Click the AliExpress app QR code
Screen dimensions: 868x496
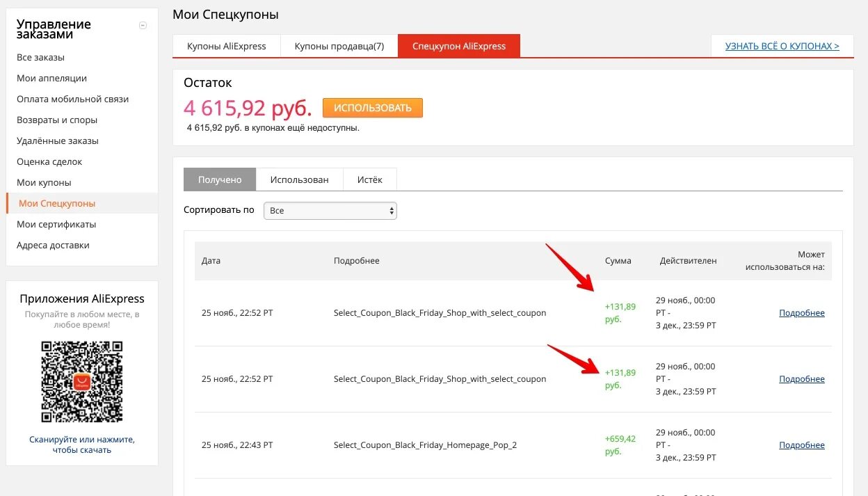(x=82, y=381)
